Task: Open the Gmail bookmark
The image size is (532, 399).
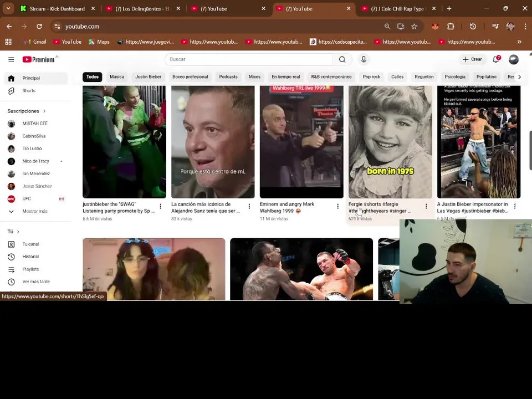Action: click(x=35, y=42)
